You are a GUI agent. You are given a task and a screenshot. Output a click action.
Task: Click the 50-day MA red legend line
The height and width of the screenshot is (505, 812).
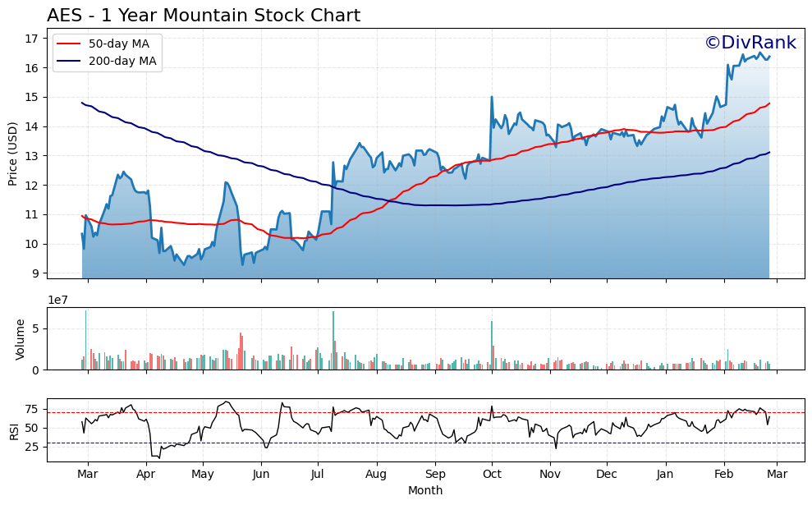(x=70, y=44)
